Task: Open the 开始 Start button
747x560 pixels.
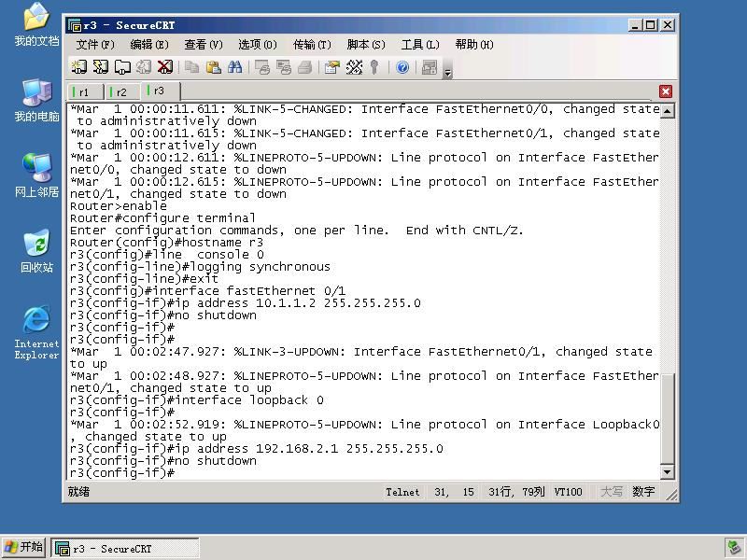Action: click(24, 548)
